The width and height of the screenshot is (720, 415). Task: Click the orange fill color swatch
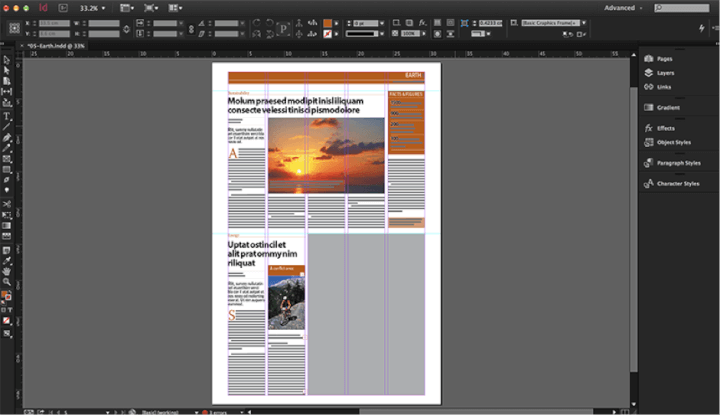coord(327,21)
